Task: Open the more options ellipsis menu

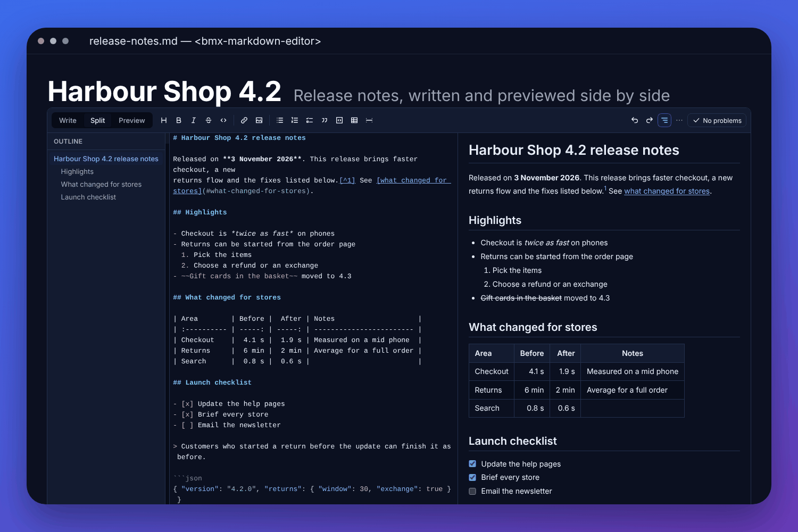Action: tap(679, 120)
